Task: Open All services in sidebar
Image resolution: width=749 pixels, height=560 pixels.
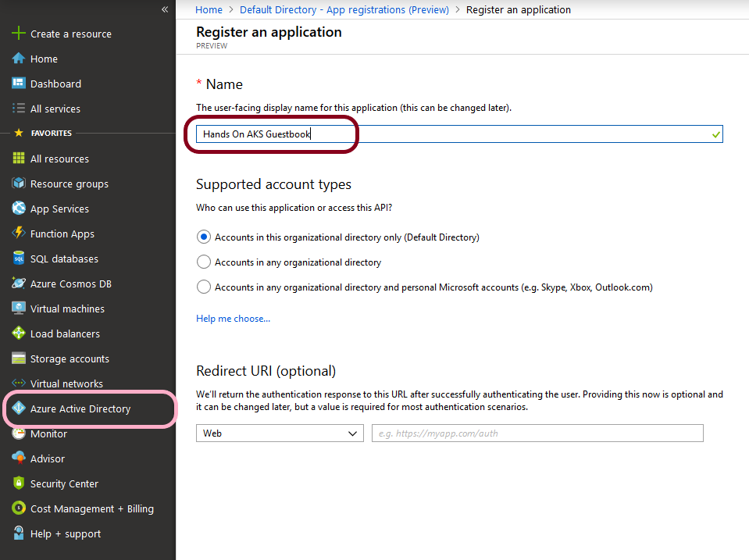Action: [55, 109]
